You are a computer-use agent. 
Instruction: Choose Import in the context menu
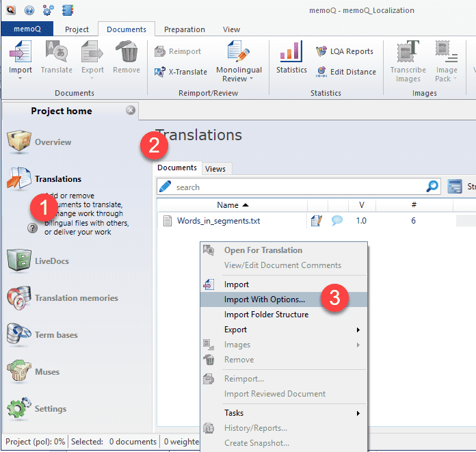[x=284, y=284]
